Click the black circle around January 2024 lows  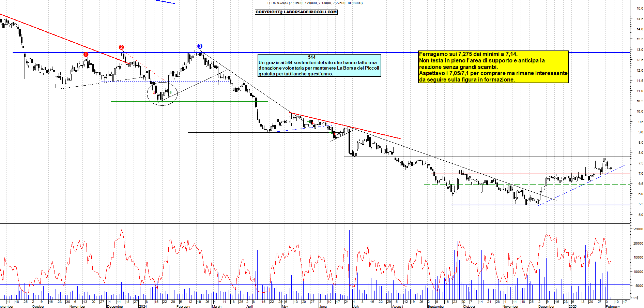162,93
